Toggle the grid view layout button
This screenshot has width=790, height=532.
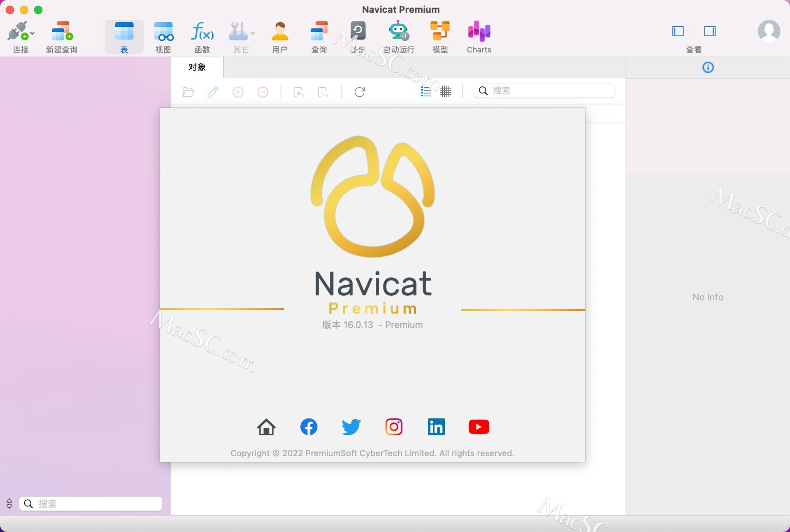[446, 91]
